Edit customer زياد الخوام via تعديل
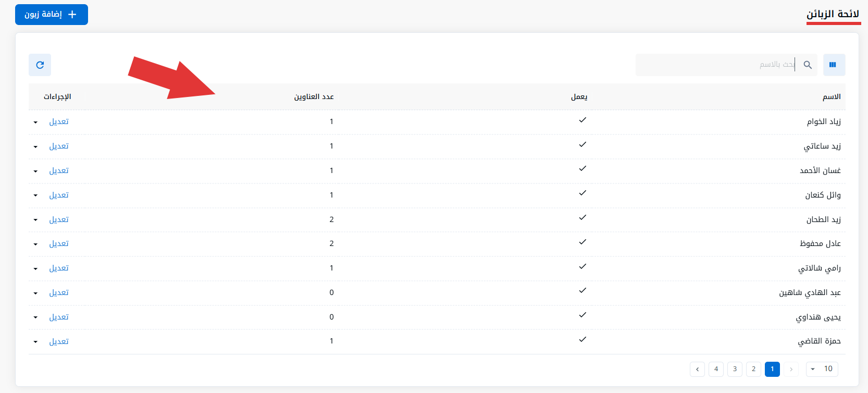 [59, 121]
